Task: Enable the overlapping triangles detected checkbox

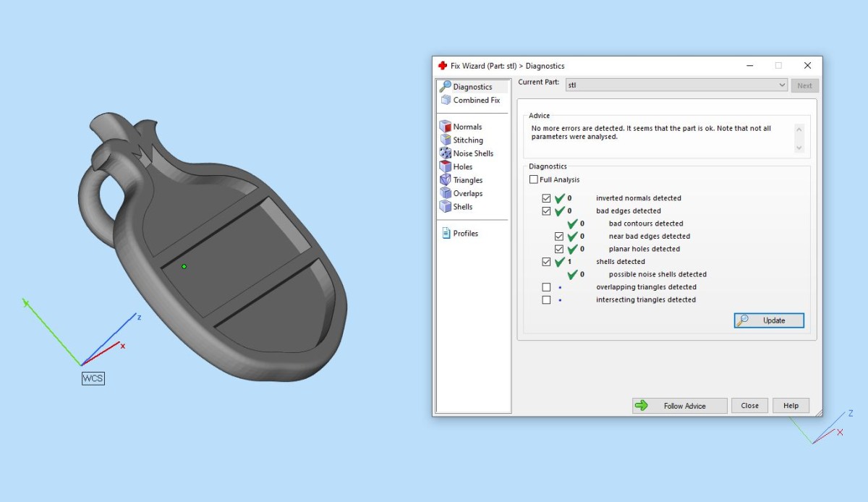Action: [547, 287]
